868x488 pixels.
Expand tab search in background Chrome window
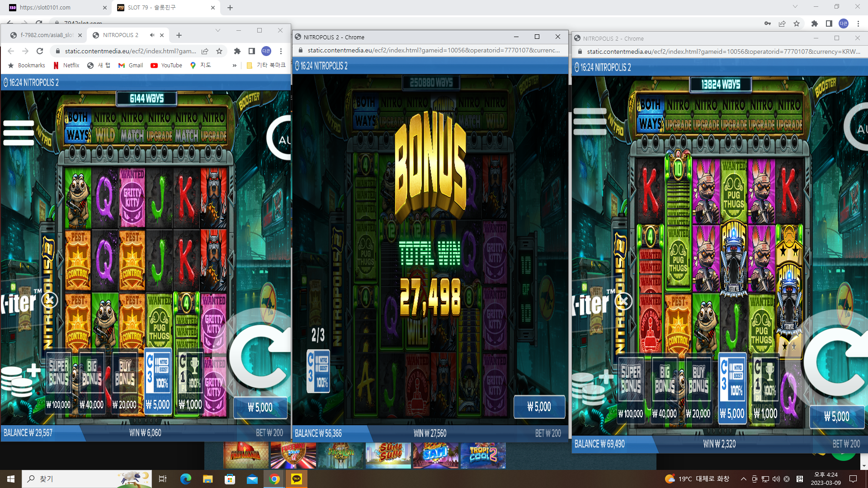pos(795,6)
